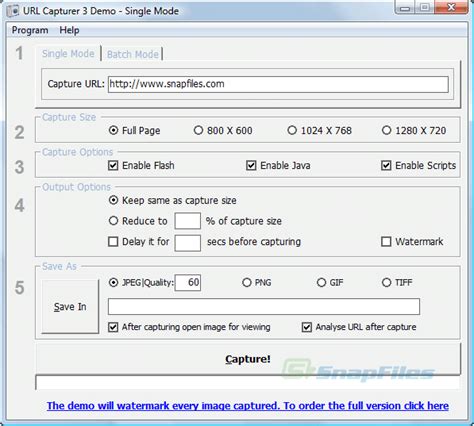
Task: Select TIFF as the save format
Action: (397, 283)
